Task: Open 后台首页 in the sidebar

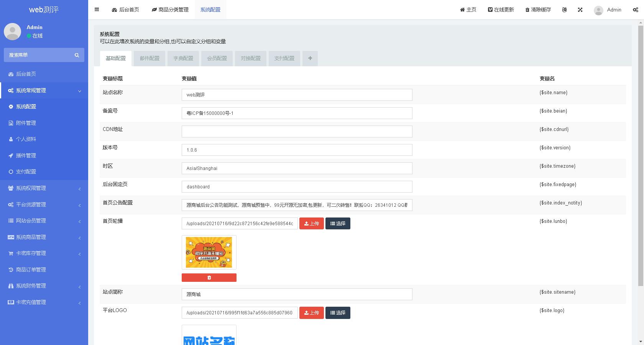Action: click(44, 74)
